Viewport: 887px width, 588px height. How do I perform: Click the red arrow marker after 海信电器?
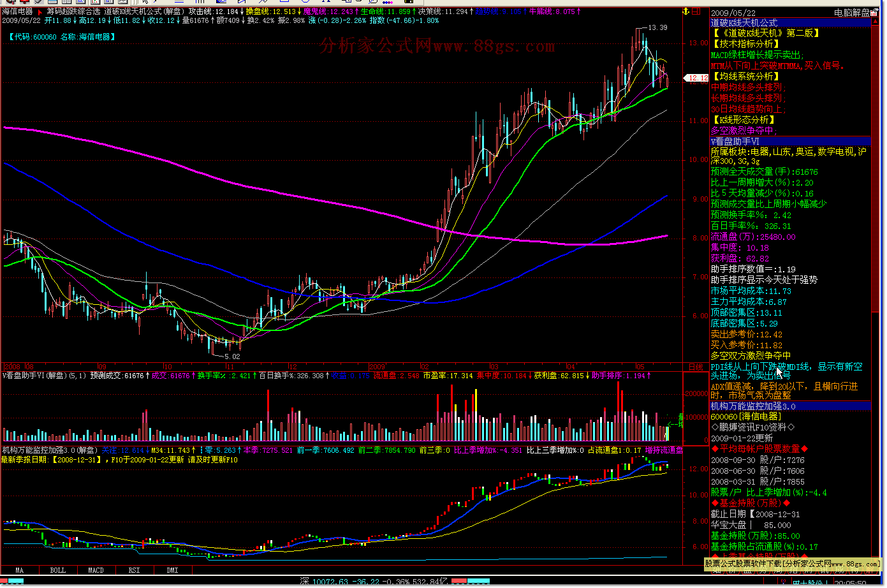coord(40,12)
